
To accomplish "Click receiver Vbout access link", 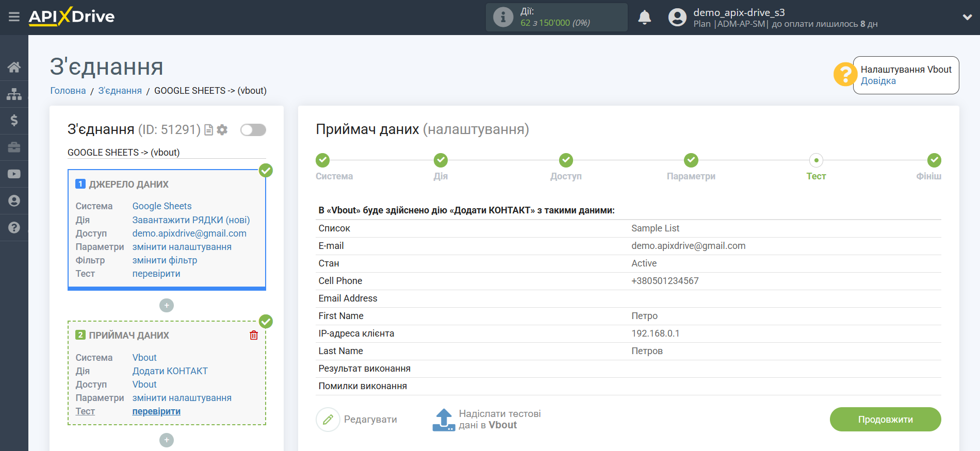I will click(144, 385).
